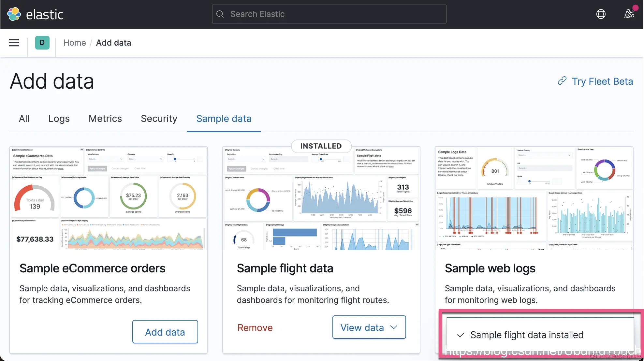Click the green D space avatar

[42, 43]
